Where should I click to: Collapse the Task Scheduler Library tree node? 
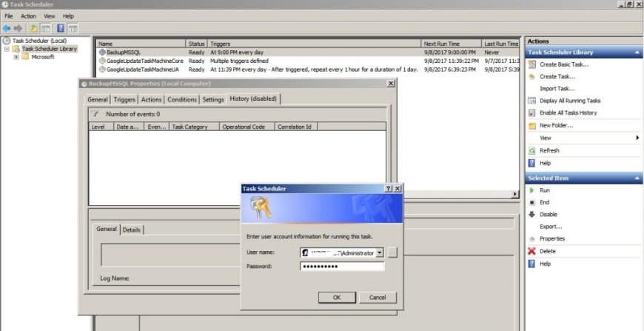click(7, 49)
